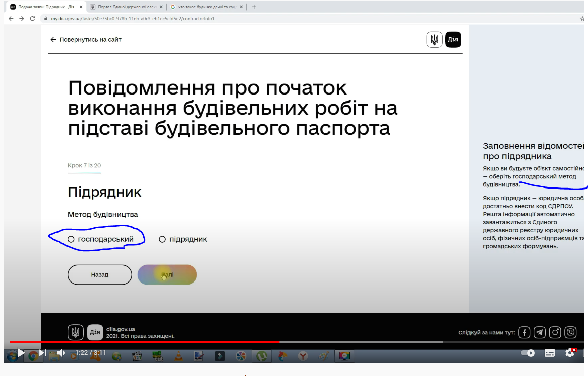Select the підрядник radio option

pos(183,239)
